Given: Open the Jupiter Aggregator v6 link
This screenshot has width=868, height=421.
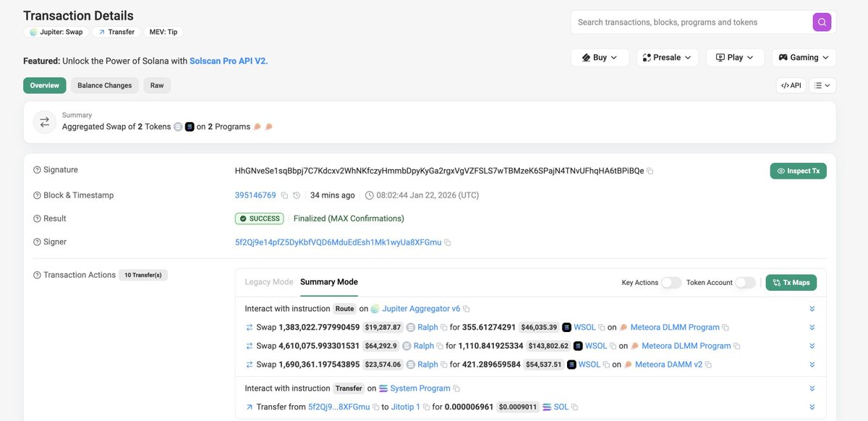Looking at the screenshot, I should (421, 309).
